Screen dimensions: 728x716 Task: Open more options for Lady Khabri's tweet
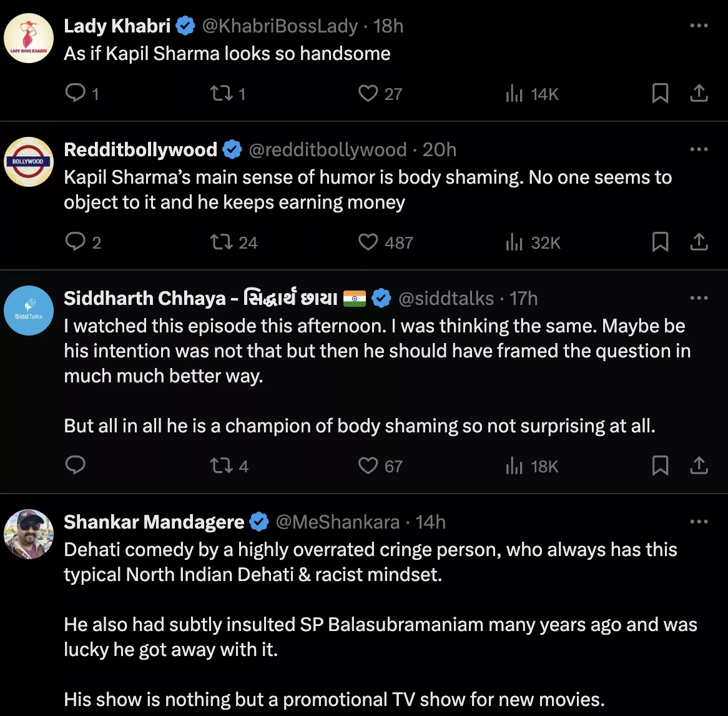click(x=699, y=26)
